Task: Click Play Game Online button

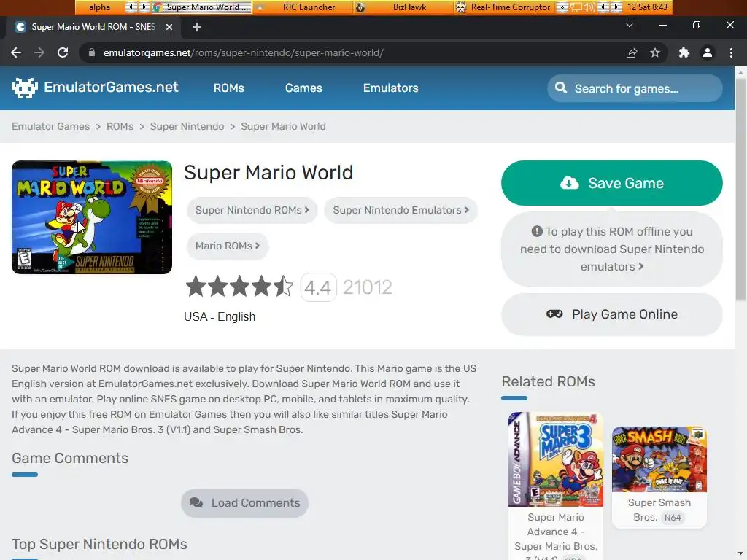Action: (612, 314)
